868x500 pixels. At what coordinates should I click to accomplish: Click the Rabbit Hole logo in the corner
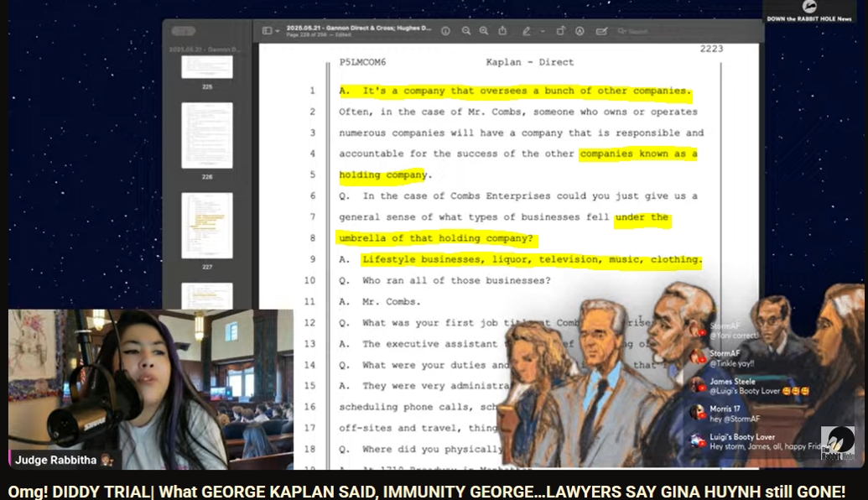(x=838, y=443)
